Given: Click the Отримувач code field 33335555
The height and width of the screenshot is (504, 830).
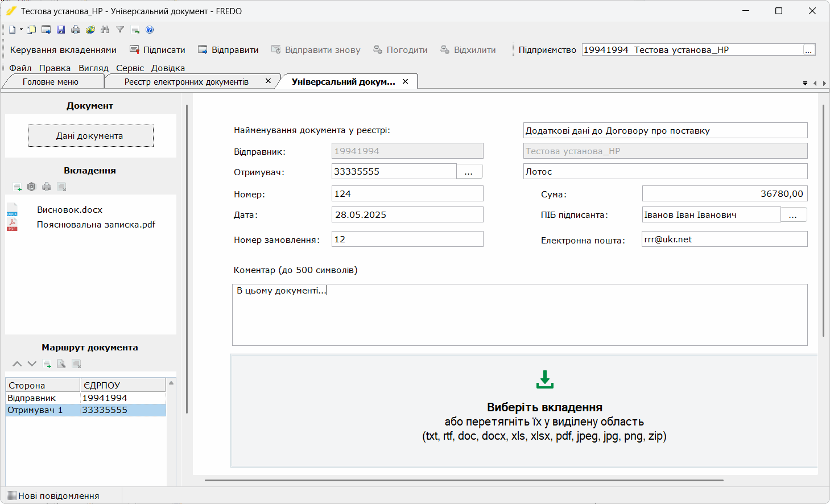Looking at the screenshot, I should point(394,171).
